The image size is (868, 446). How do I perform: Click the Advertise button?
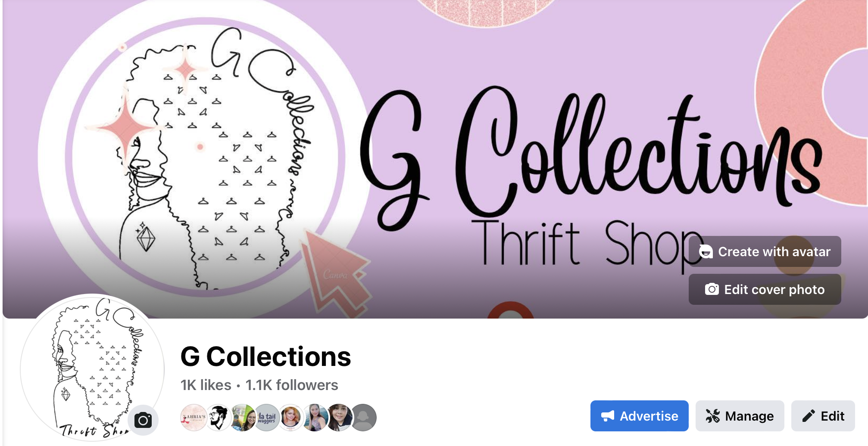click(x=639, y=416)
